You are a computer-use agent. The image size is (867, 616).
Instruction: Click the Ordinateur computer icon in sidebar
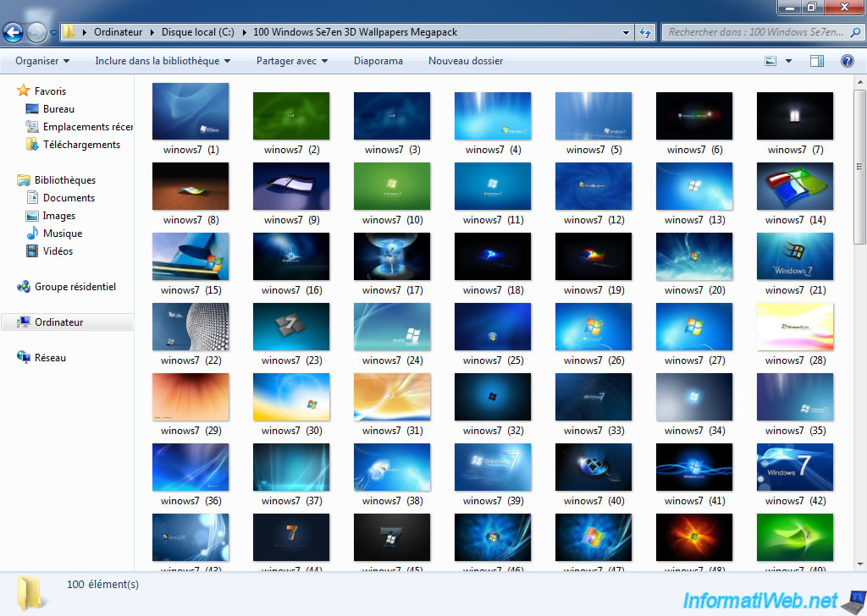coord(23,322)
